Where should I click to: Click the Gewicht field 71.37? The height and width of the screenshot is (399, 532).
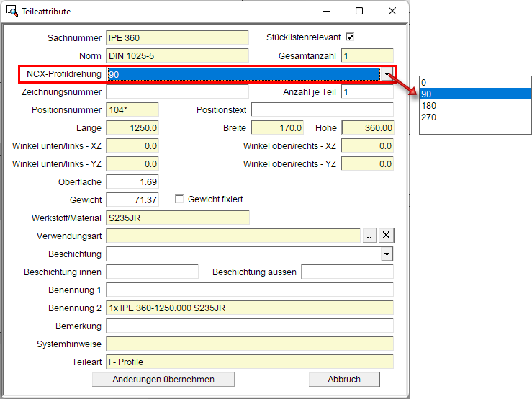[x=132, y=199]
